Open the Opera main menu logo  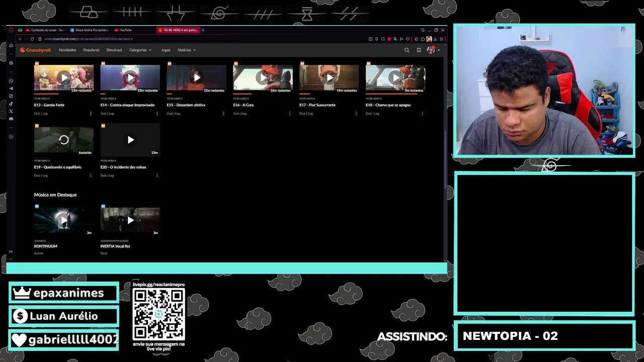coord(11,30)
